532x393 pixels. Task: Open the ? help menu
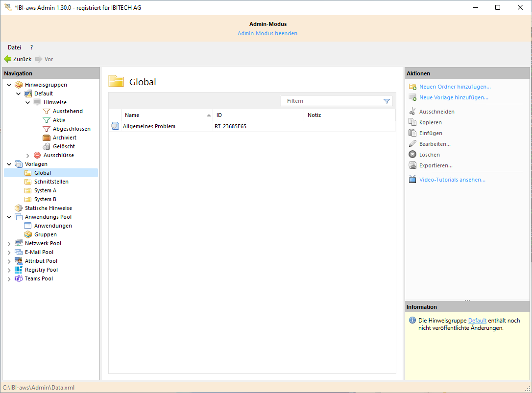pyautogui.click(x=31, y=47)
